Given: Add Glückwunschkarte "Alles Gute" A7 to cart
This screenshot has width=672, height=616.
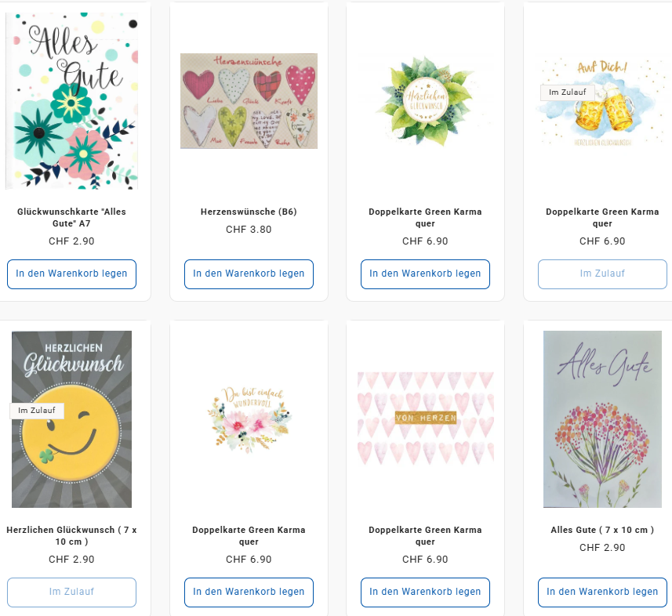Looking at the screenshot, I should [71, 274].
